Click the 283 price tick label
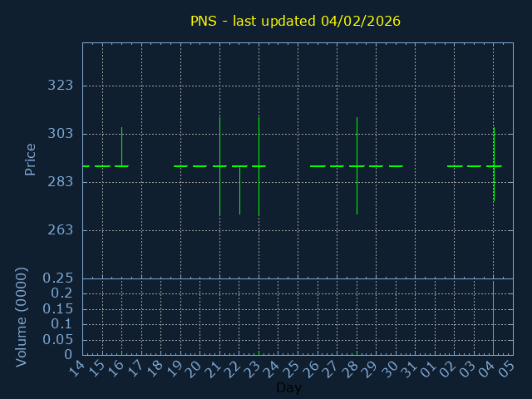Viewport: 532px width, 399px height. 61,182
